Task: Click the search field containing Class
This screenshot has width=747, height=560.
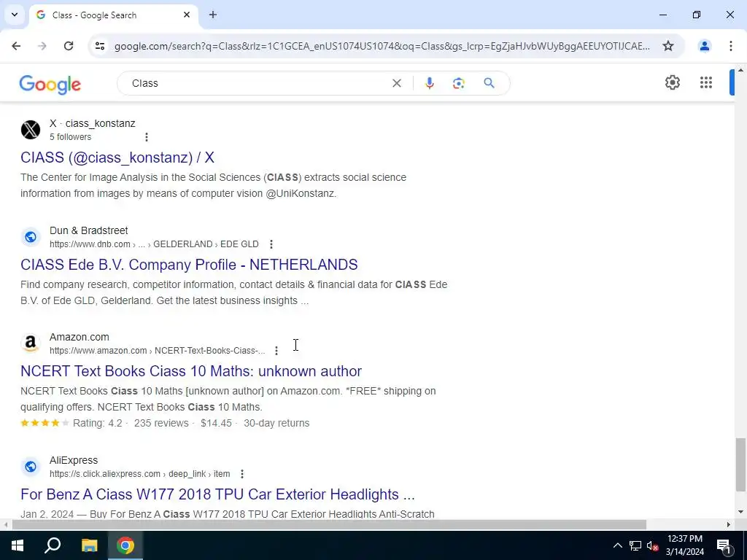Action: pos(258,83)
